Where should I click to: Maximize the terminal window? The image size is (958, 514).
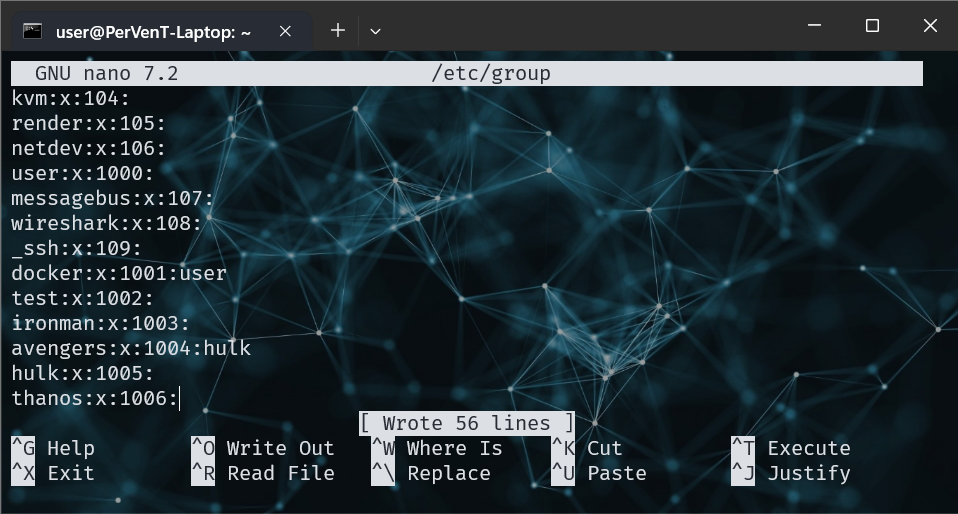click(872, 27)
